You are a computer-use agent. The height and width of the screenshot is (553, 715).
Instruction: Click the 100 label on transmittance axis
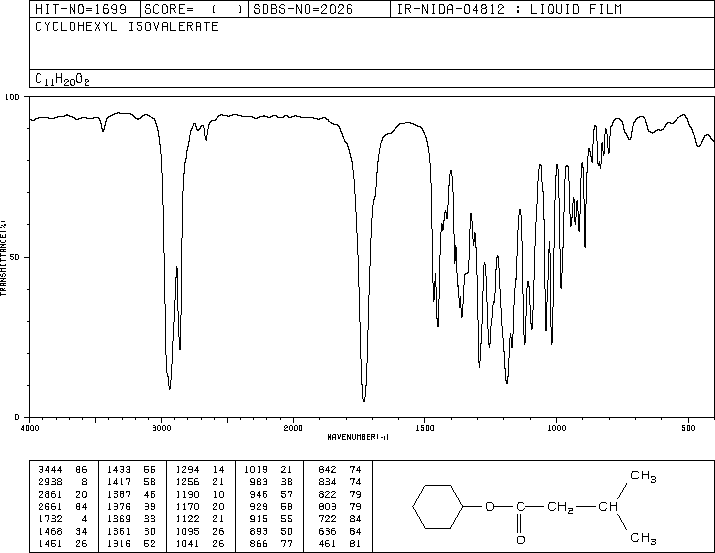point(12,97)
